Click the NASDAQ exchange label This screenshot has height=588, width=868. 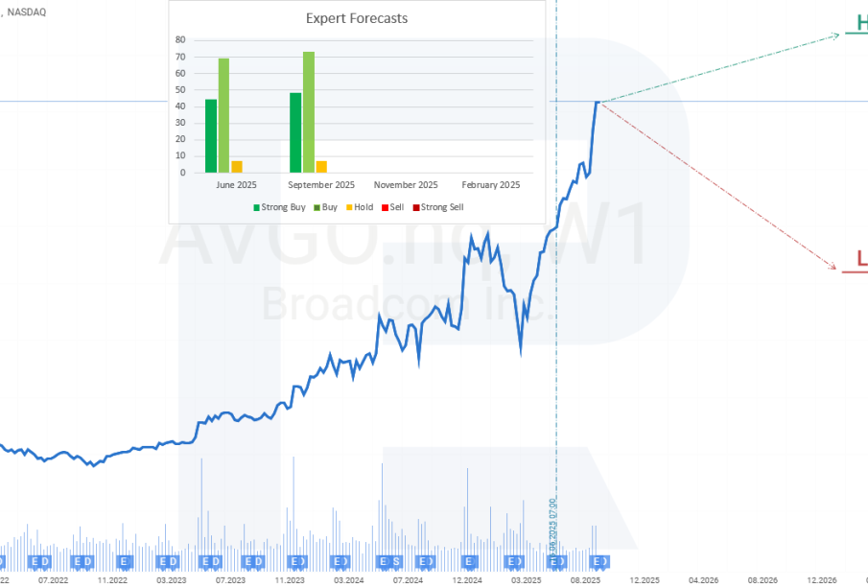click(x=26, y=12)
